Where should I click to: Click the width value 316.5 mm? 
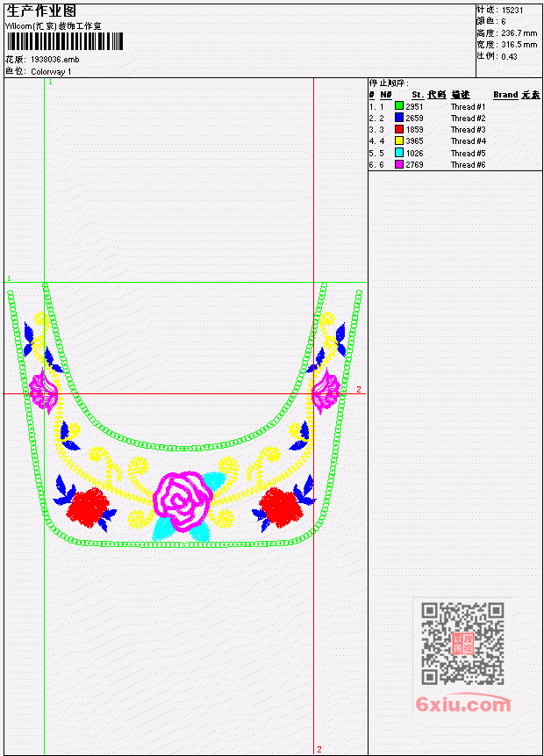[x=519, y=45]
